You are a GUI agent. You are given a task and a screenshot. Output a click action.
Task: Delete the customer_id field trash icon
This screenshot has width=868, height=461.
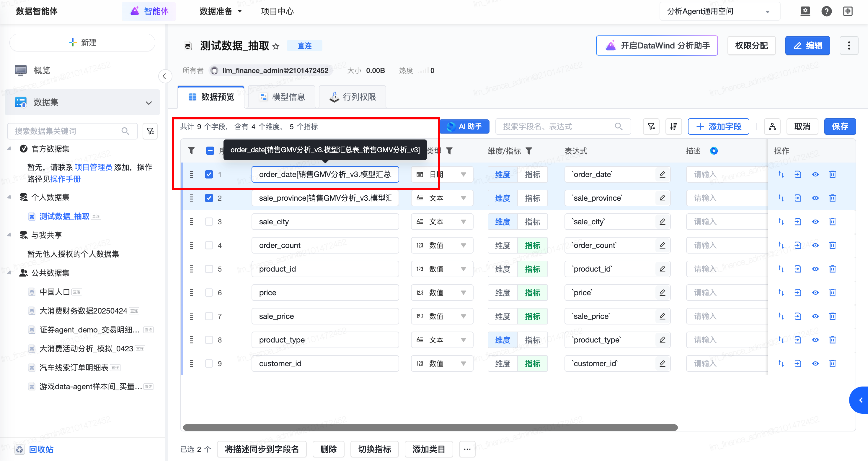click(x=832, y=363)
